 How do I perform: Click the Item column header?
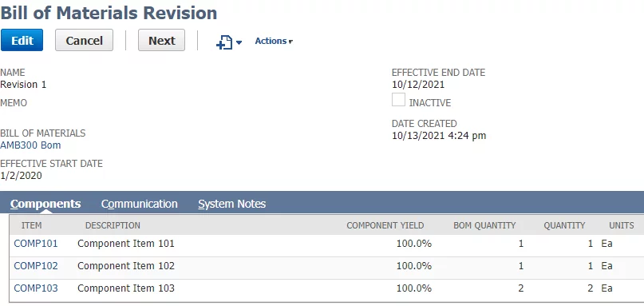[x=32, y=225]
